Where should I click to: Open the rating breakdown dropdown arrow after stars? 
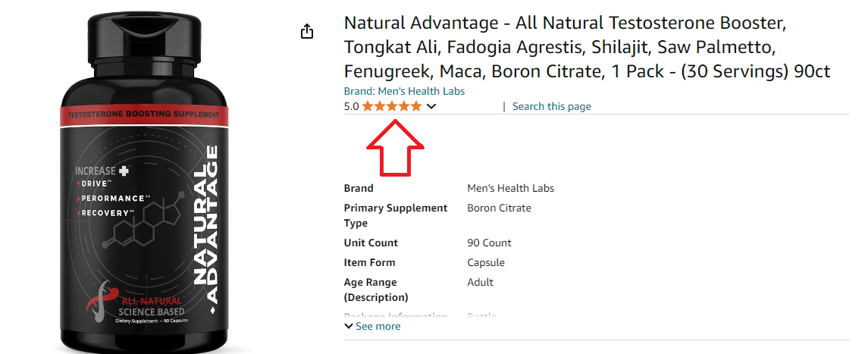(x=431, y=107)
